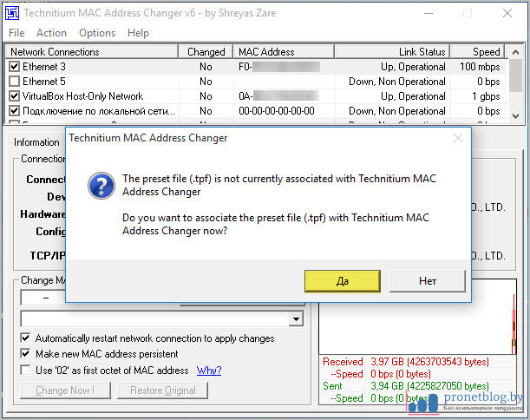This screenshot has height=420, width=530.
Task: Switch to the Information tab
Action: [36, 142]
